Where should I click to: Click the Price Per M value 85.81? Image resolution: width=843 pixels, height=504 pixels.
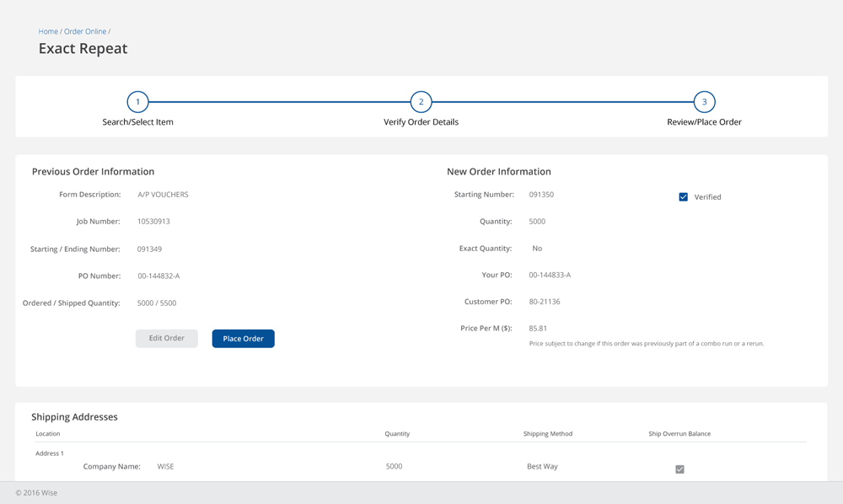[x=538, y=329]
